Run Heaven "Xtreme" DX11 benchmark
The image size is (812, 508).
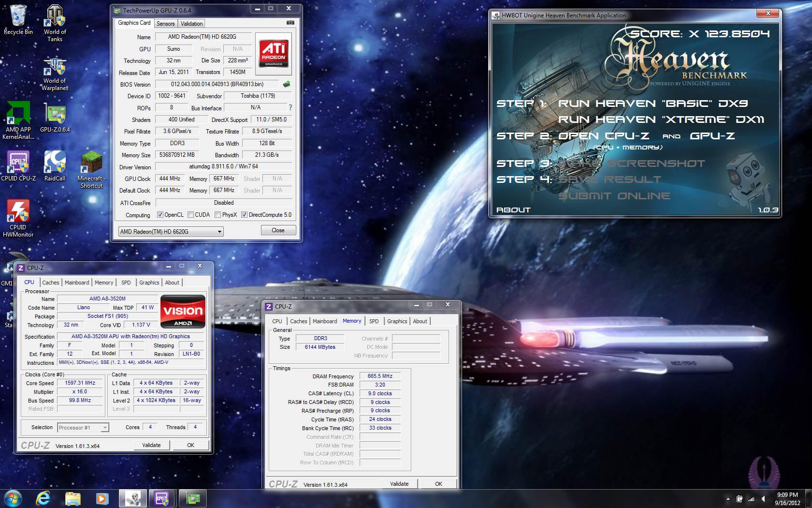[662, 120]
